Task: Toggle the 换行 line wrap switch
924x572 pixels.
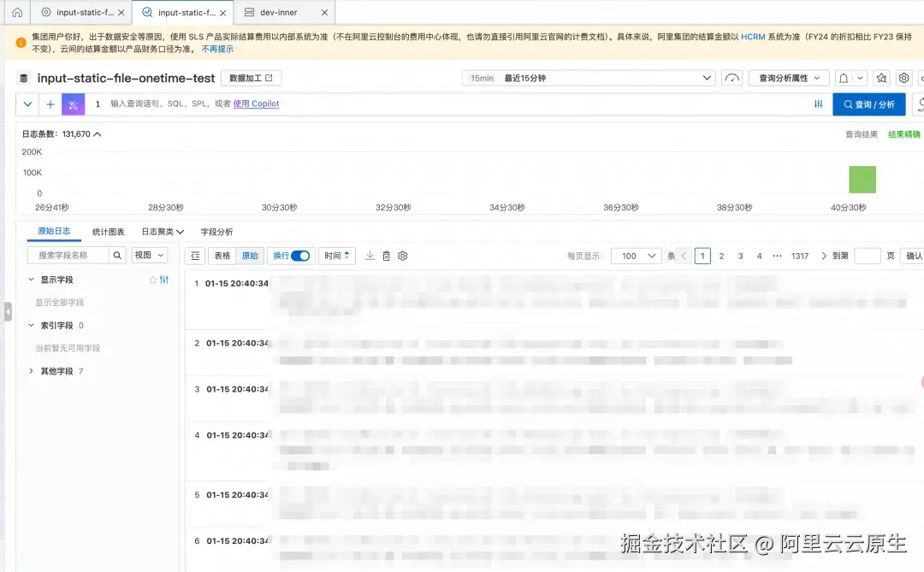Action: click(x=300, y=256)
